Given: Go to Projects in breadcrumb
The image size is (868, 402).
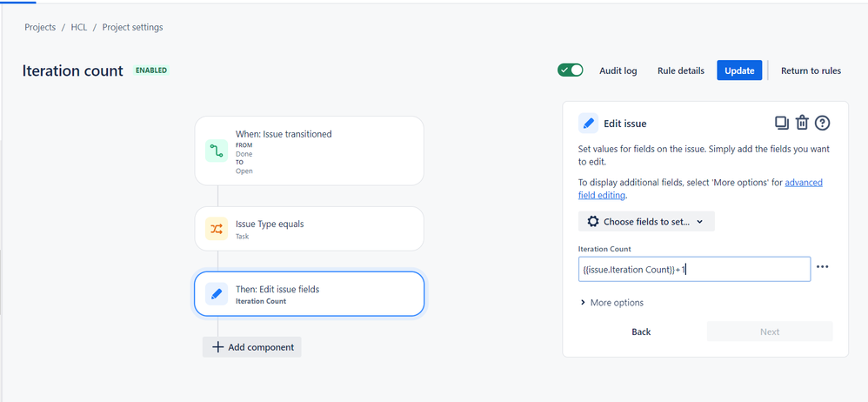Looking at the screenshot, I should pyautogui.click(x=40, y=27).
